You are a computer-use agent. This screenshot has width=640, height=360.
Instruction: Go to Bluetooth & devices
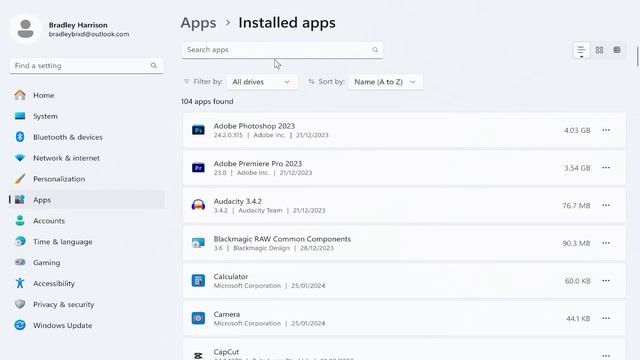[x=87, y=137]
